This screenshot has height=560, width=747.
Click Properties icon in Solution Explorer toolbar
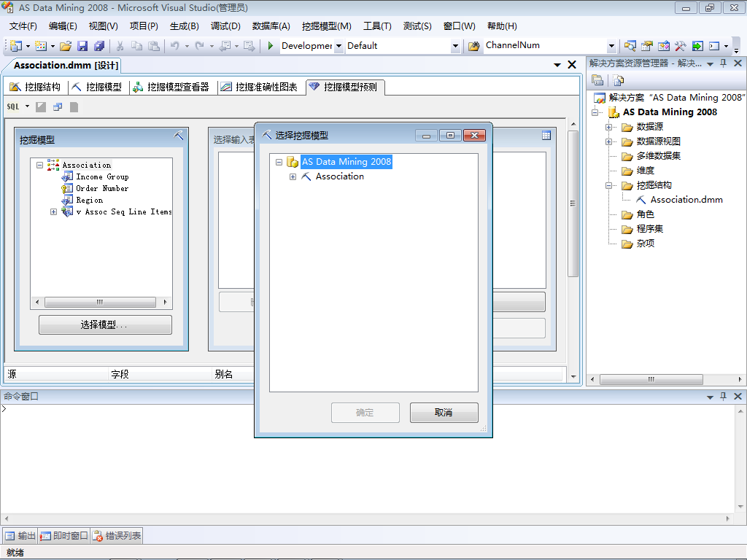tap(597, 80)
